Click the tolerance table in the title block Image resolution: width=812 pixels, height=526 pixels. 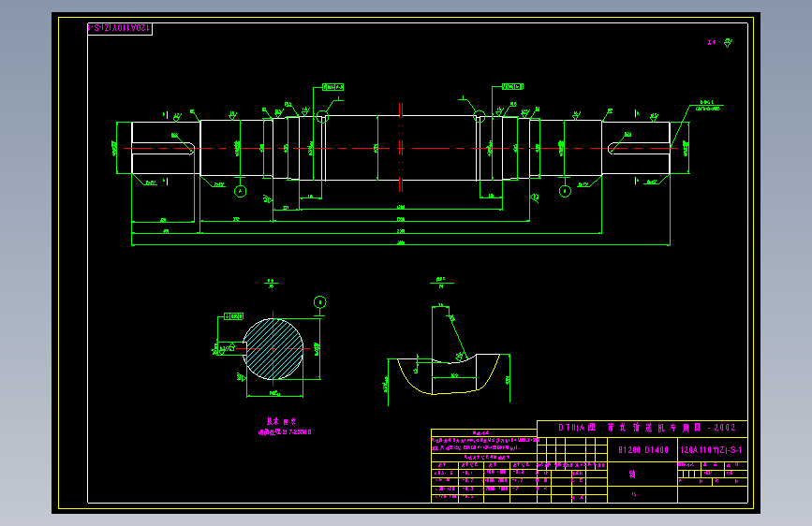484,466
